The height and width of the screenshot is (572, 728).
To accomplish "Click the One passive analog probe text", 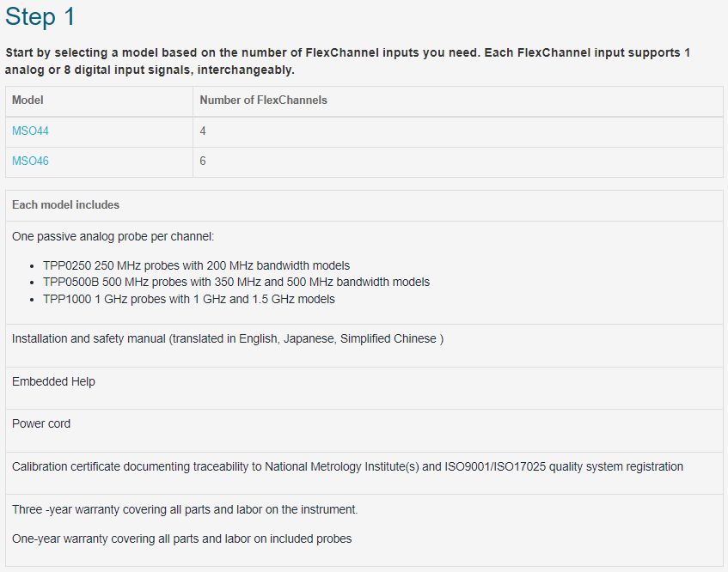I will click(x=113, y=236).
